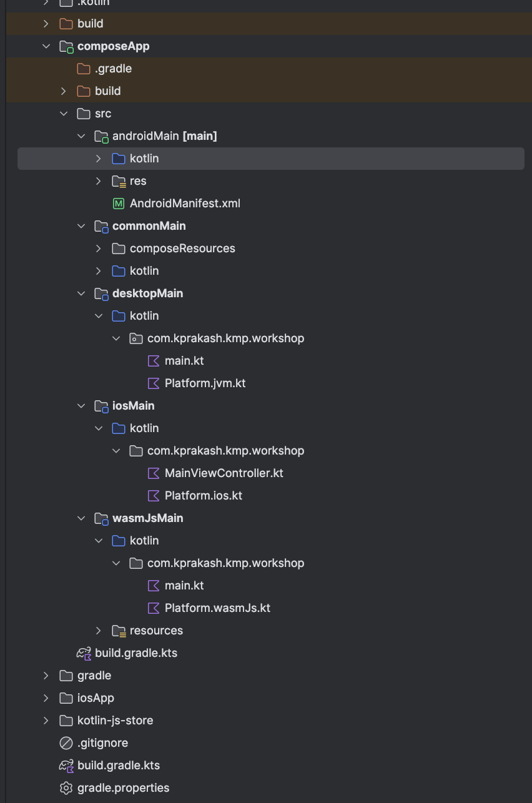Click the ignore-file icon beside .gitignore
532x803 pixels.
(66, 743)
